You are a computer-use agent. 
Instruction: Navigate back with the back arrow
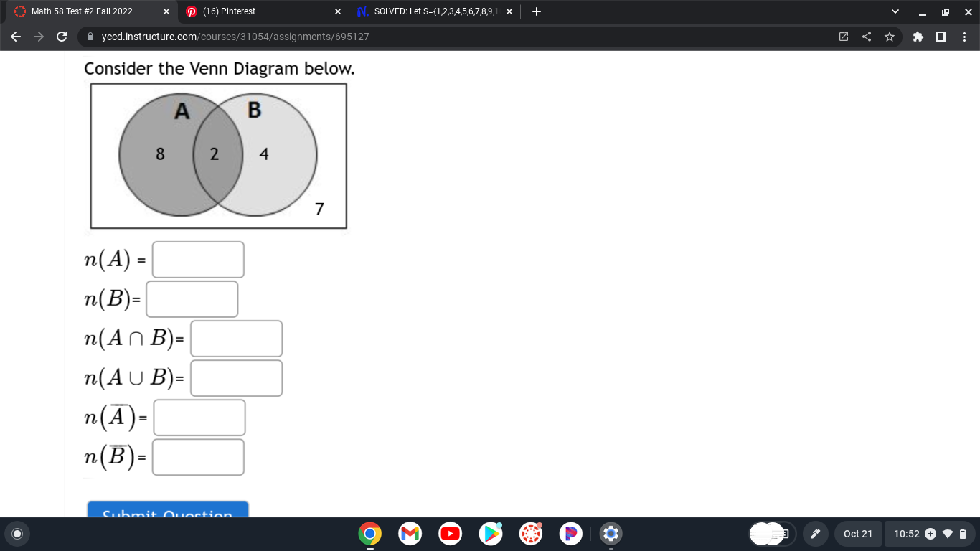point(15,37)
